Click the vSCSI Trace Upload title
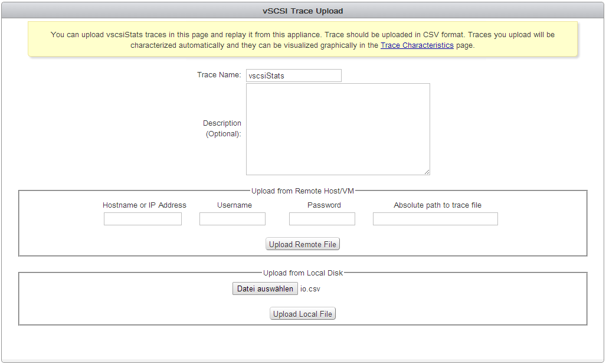Image resolution: width=606 pixels, height=364 pixels. click(x=303, y=11)
